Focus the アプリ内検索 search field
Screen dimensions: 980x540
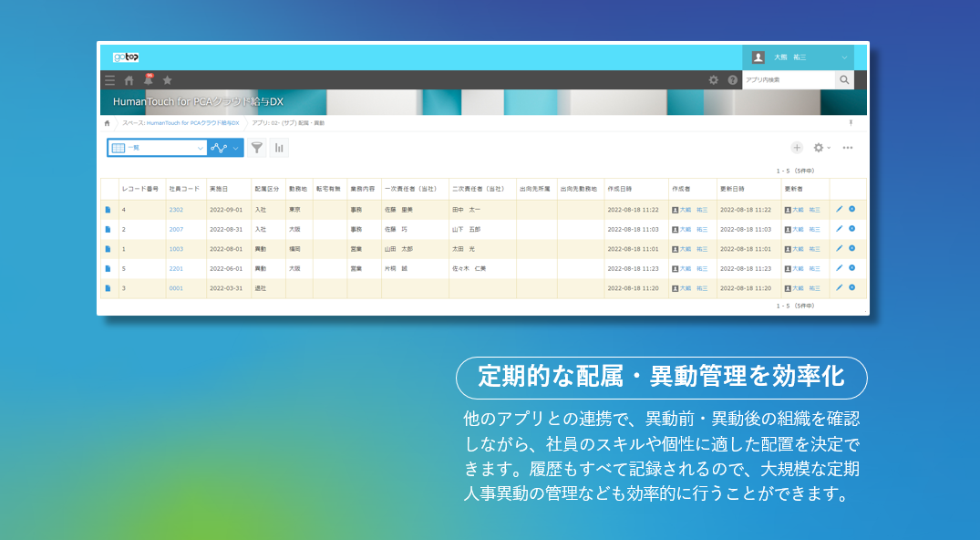click(789, 80)
